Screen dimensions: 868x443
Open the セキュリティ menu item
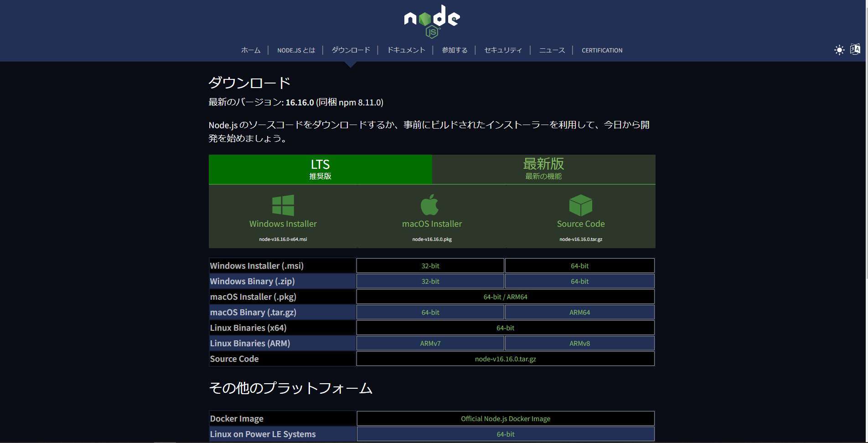pyautogui.click(x=503, y=50)
